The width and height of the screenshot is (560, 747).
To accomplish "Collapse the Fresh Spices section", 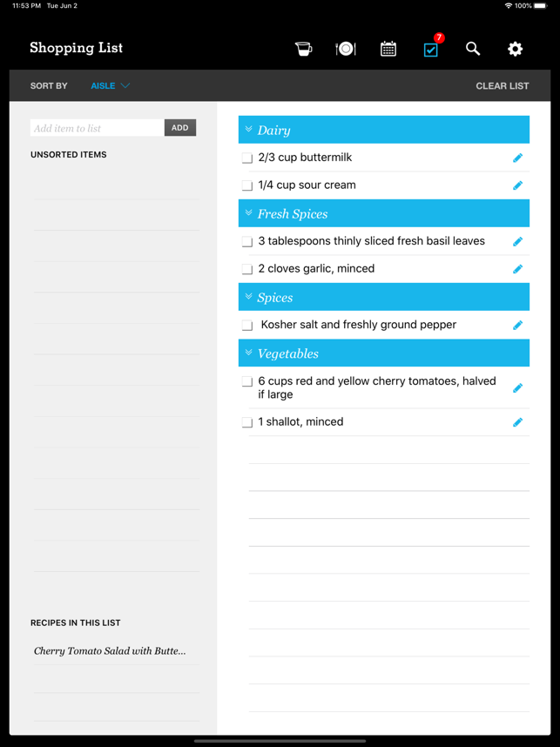I will click(248, 213).
